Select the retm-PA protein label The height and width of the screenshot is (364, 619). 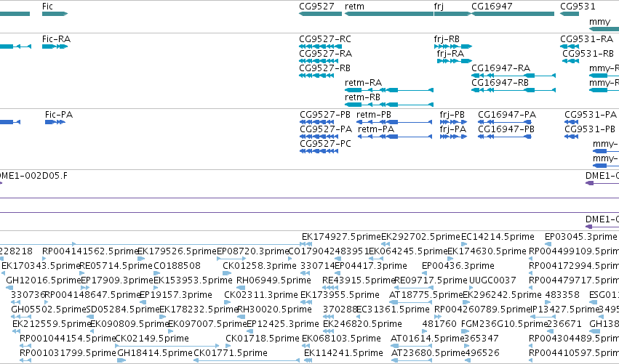tap(376, 129)
